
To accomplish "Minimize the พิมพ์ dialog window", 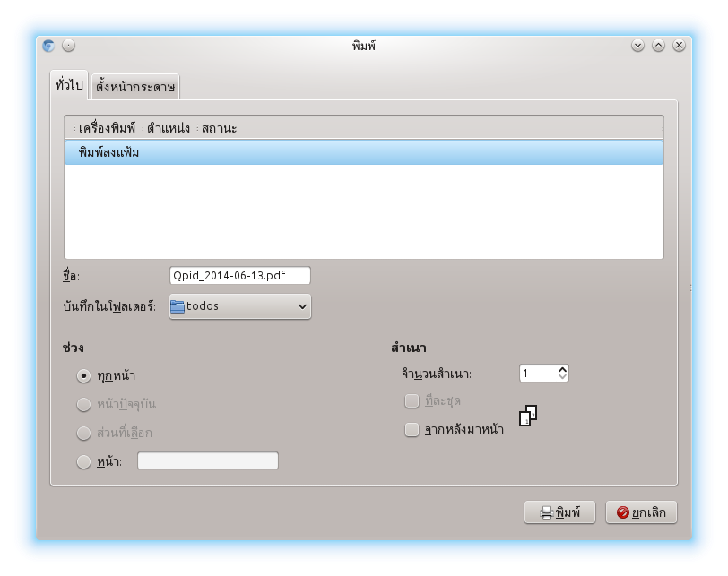I will coord(638,46).
